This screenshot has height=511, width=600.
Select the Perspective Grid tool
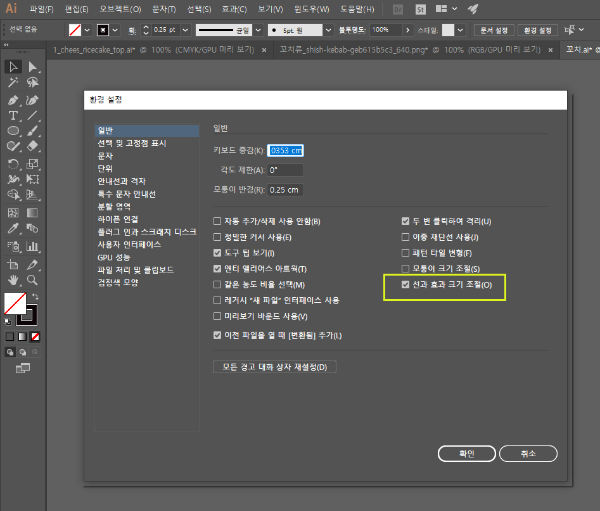point(33,195)
